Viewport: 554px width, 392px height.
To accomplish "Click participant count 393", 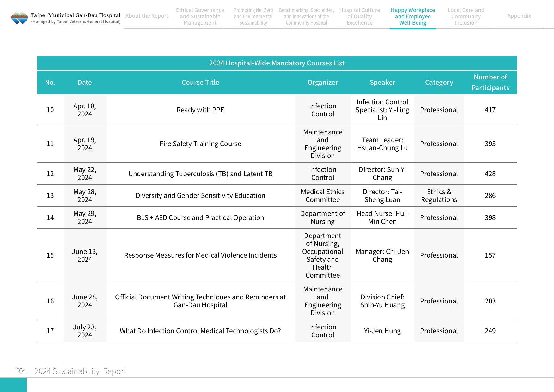I will (x=490, y=144).
